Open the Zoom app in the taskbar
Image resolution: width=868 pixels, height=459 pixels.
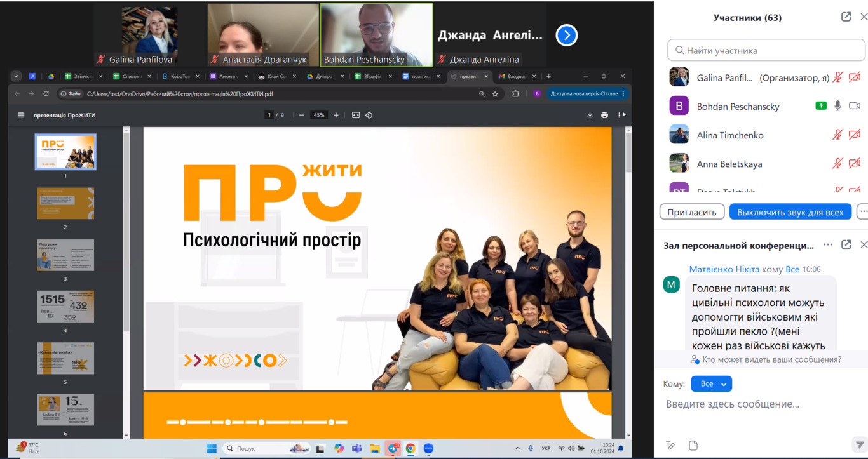(428, 448)
